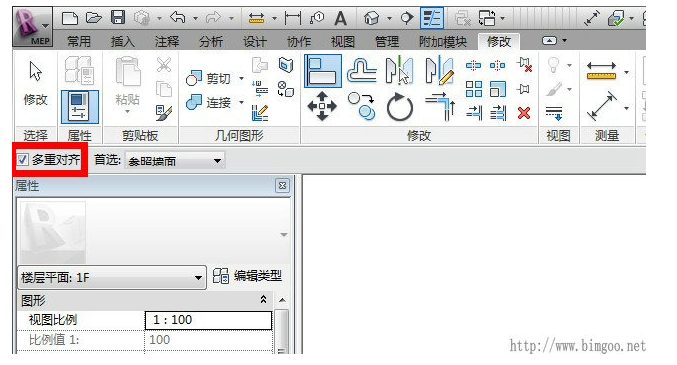Open the Measure tool dropdown arrow in 测量 panel
The height and width of the screenshot is (365, 677).
click(626, 72)
